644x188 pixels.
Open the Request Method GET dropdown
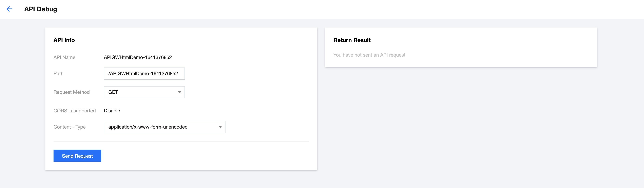pyautogui.click(x=140, y=92)
